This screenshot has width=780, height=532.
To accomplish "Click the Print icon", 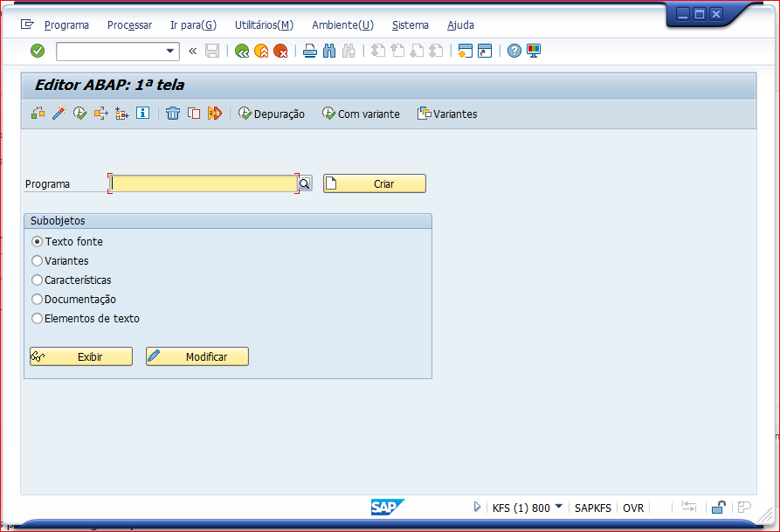I will point(310,51).
